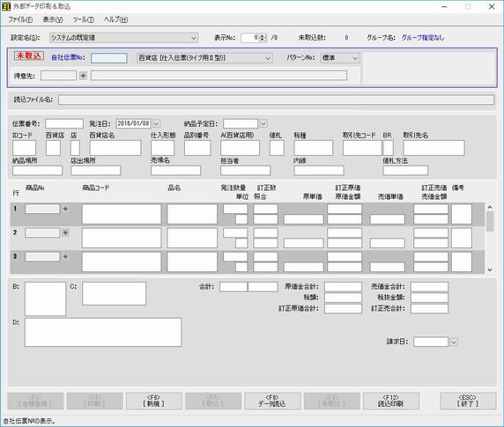Click the 得意先 lookup arrow icon
Image resolution: width=504 pixels, height=427 pixels.
pos(83,76)
